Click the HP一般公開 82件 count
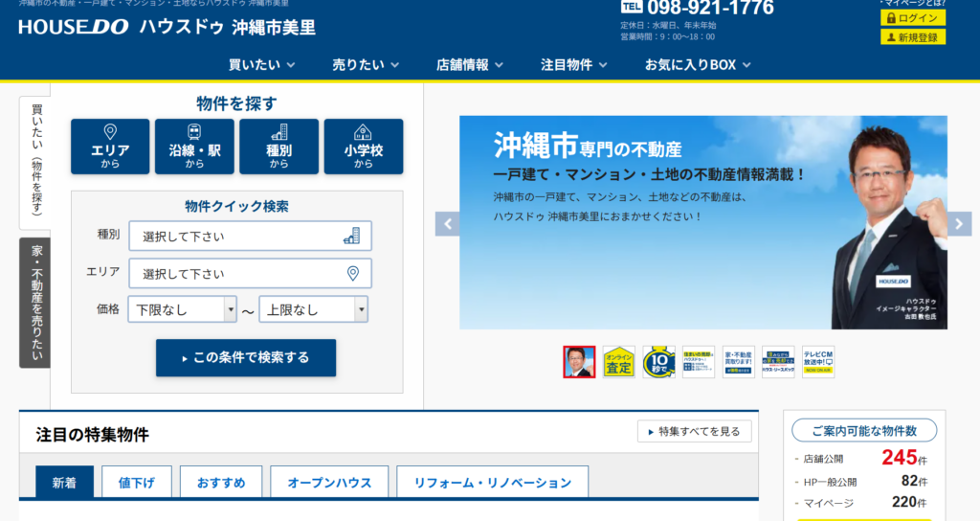Screen dimensions: 980x521 pos(860,482)
